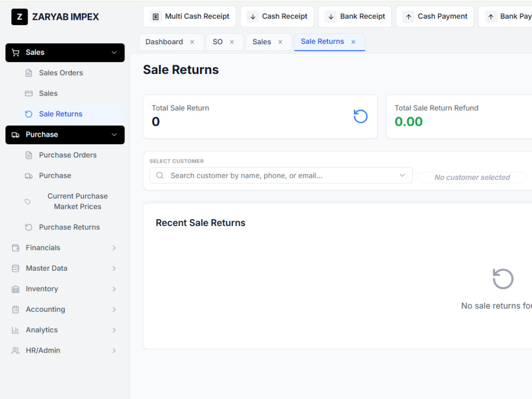This screenshot has width=532, height=399.
Task: Click the Master Data database icon
Action: click(15, 268)
